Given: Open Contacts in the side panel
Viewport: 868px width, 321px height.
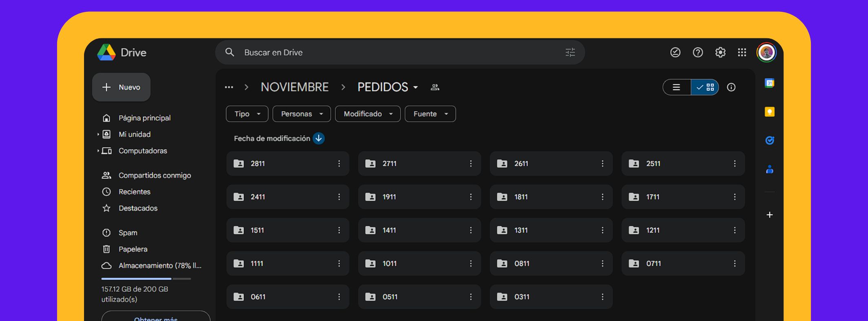Looking at the screenshot, I should 769,169.
